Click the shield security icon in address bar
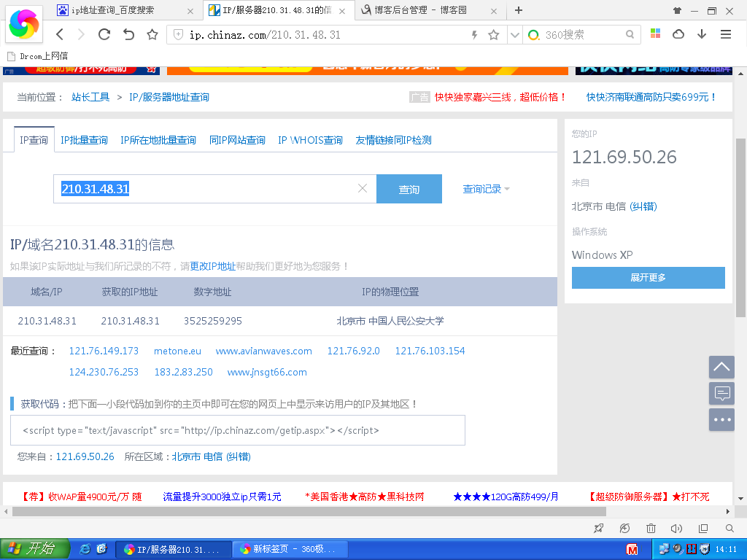Screen dimensions: 747x560 coord(178,34)
